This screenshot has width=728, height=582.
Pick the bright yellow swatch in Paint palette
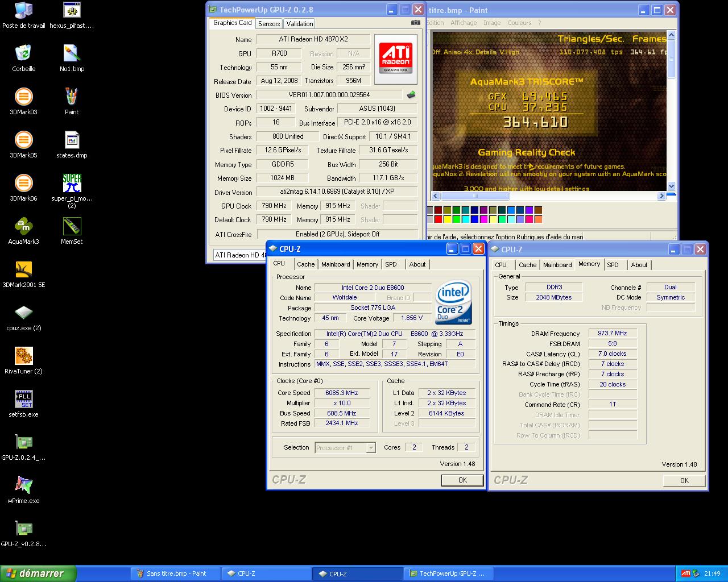(448, 219)
